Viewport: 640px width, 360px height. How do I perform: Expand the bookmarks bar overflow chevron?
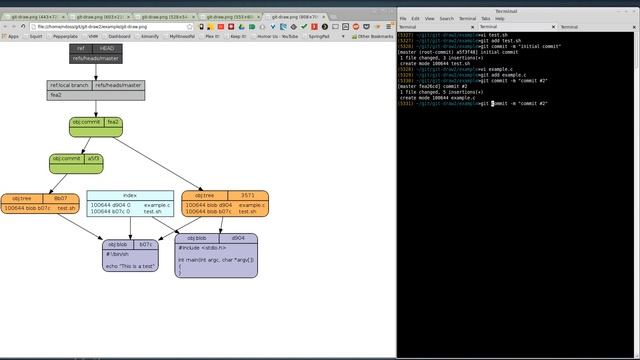(x=343, y=36)
